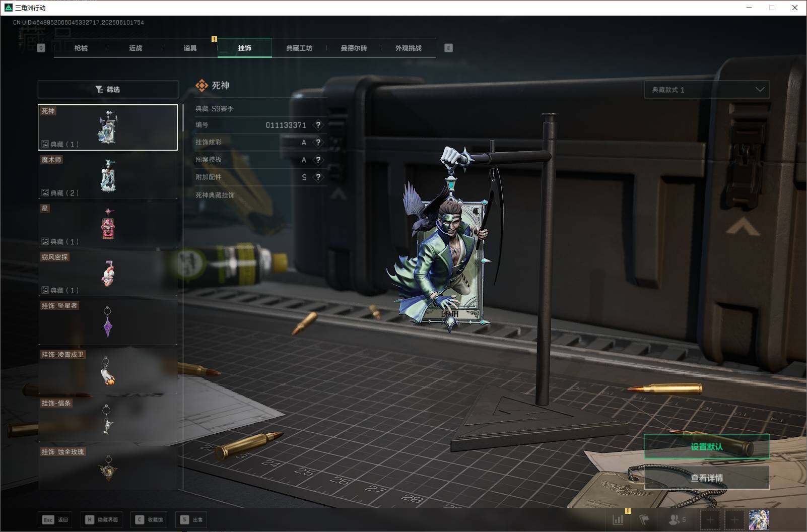Screen dimensions: 807x532
Task: Click the bar chart statistics icon
Action: click(x=618, y=519)
